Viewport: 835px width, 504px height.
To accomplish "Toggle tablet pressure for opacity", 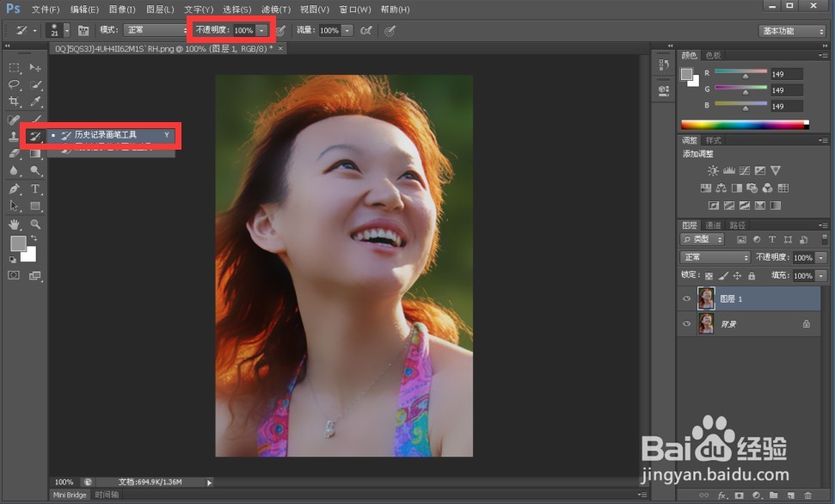I will click(281, 30).
